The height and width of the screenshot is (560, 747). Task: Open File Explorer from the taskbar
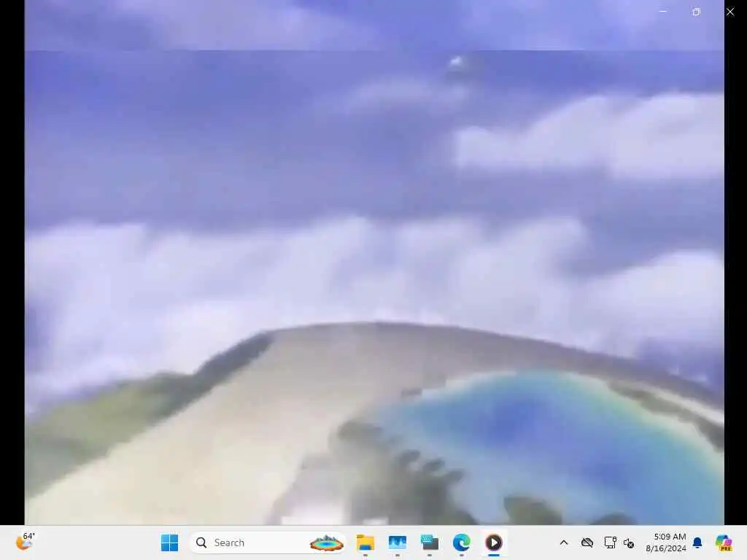coord(365,542)
